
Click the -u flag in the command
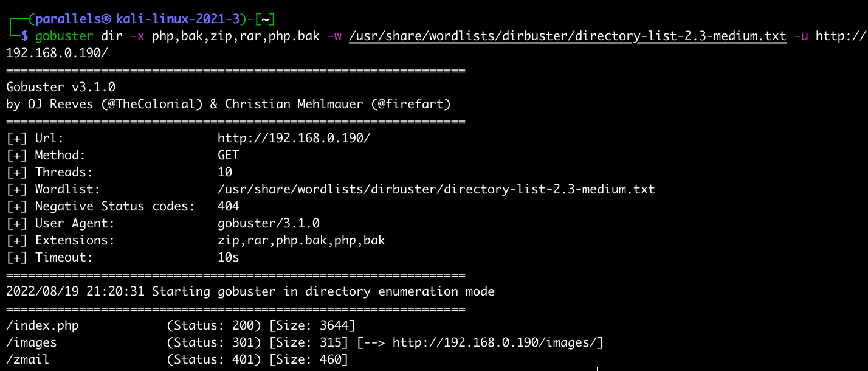coord(801,36)
